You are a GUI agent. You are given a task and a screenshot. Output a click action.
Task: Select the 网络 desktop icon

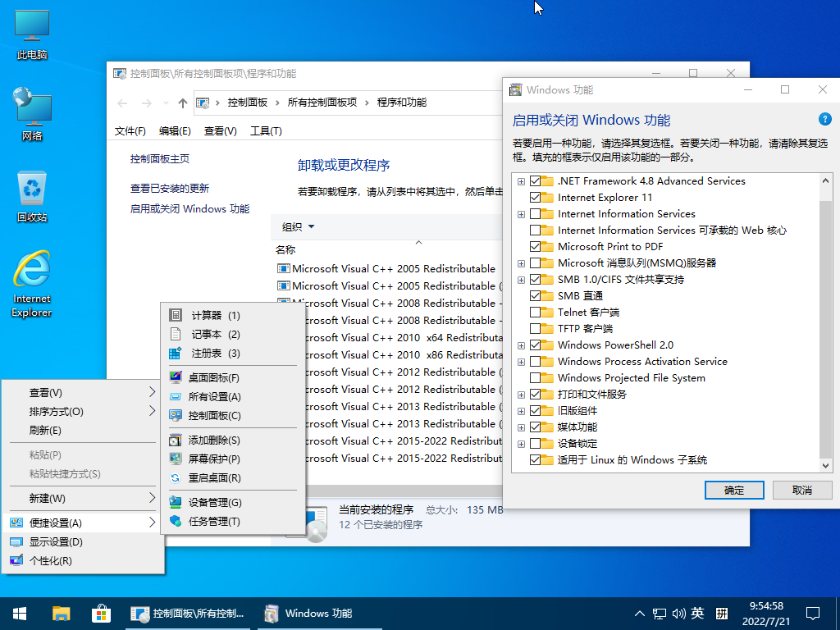[32, 113]
